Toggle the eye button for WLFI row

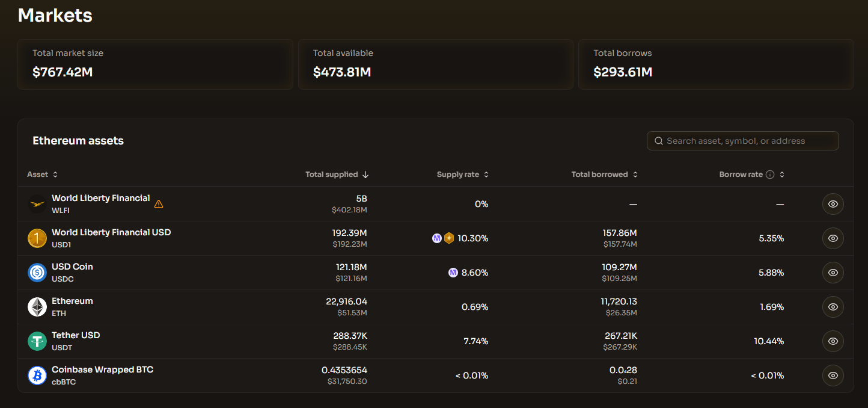(833, 204)
